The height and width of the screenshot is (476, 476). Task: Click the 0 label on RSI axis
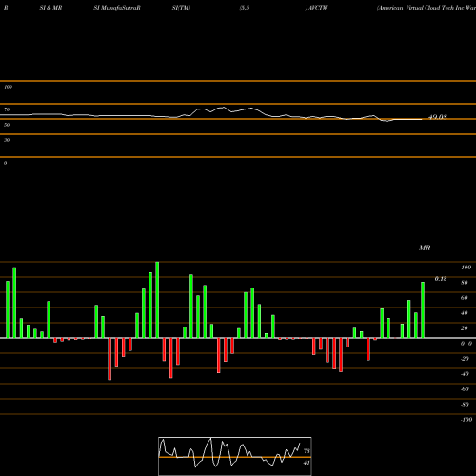click(x=6, y=163)
